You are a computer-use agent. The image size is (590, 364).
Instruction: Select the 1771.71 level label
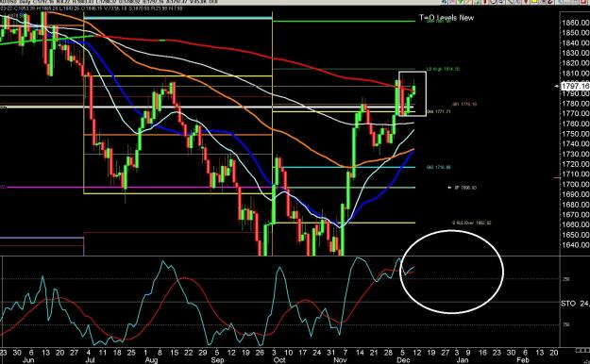pyautogui.click(x=439, y=111)
